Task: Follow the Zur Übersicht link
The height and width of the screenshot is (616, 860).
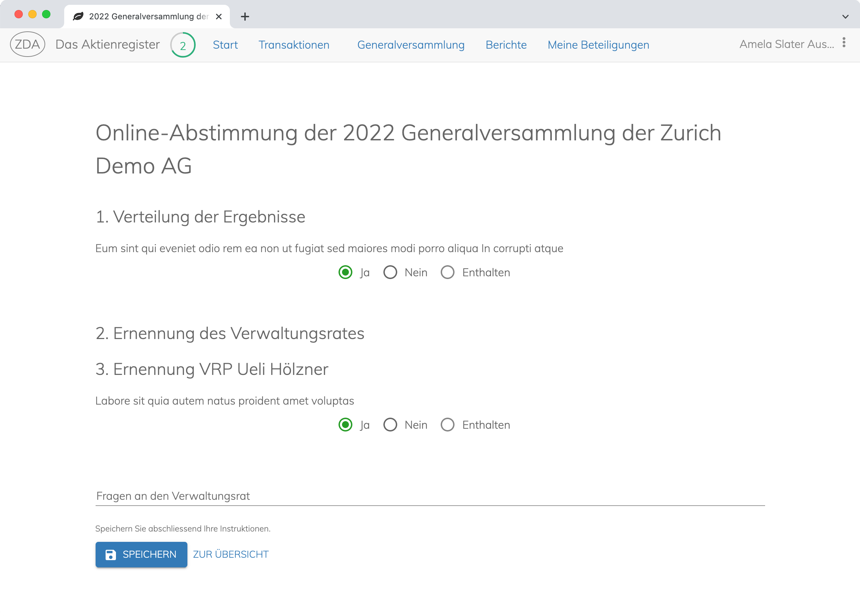Action: (x=231, y=554)
